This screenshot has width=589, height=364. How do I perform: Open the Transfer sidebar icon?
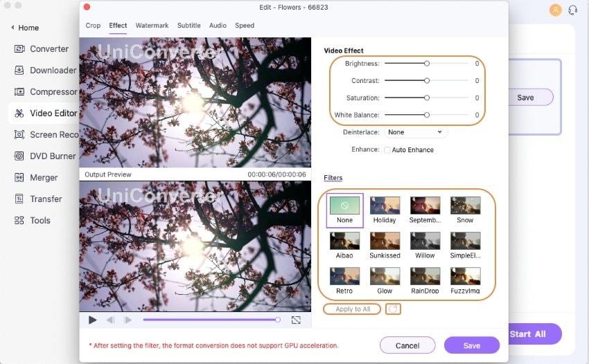(x=19, y=199)
